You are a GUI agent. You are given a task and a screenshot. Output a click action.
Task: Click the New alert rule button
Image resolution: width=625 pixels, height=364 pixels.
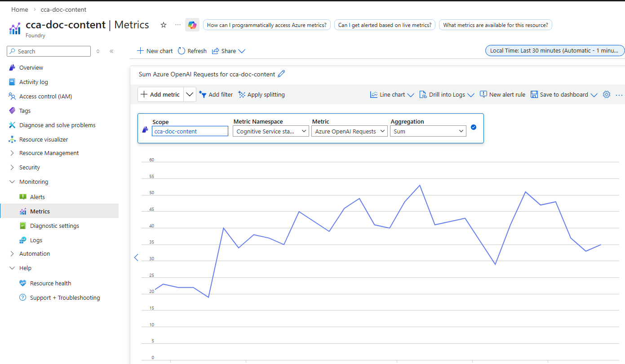point(502,94)
